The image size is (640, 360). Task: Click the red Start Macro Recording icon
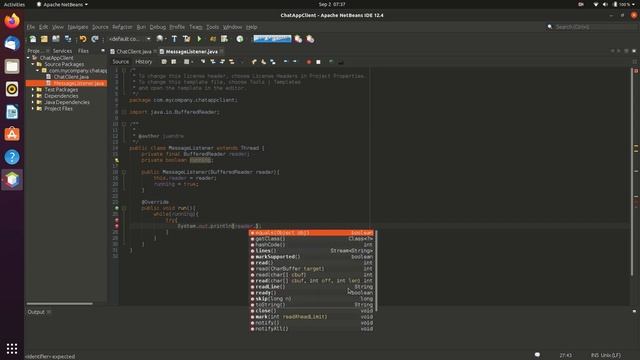tap(309, 62)
